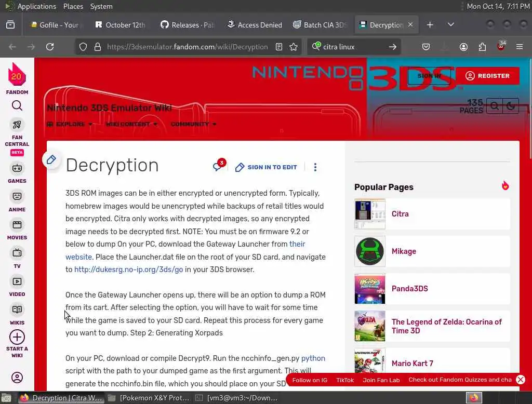Click the site padlock security icon
532x404 pixels.
pyautogui.click(x=98, y=47)
